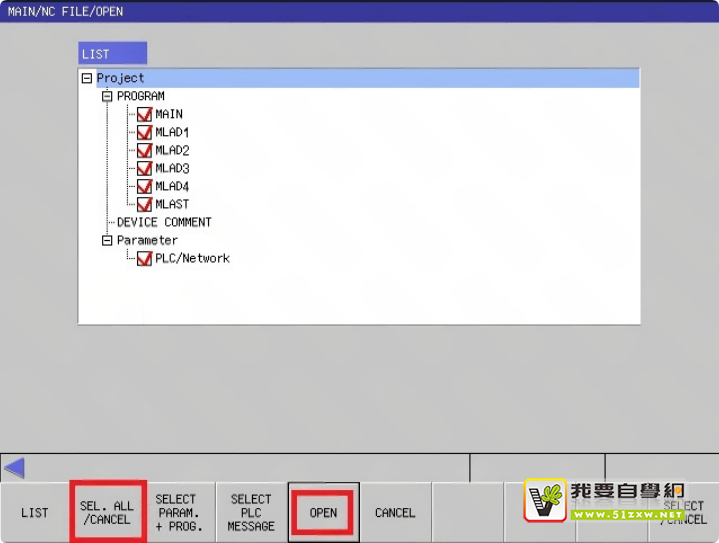This screenshot has height=543, width=719.
Task: Select the DEVICE COMMENT tree item
Action: [x=164, y=222]
